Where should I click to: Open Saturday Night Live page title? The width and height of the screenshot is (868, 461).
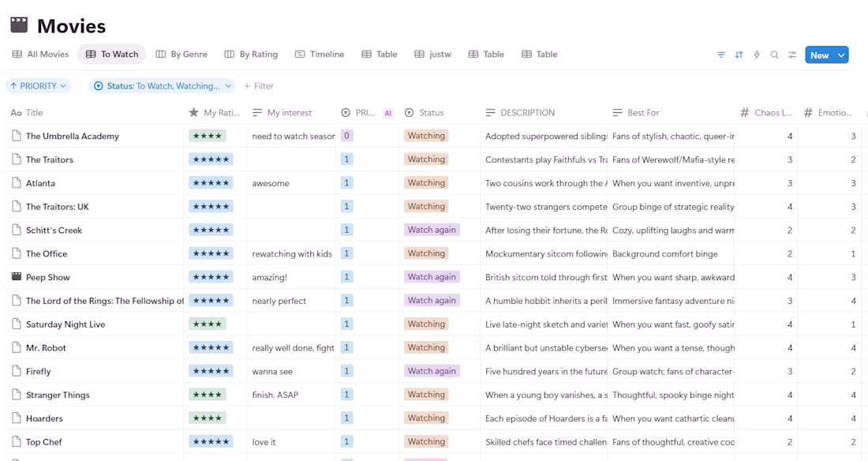(x=65, y=324)
